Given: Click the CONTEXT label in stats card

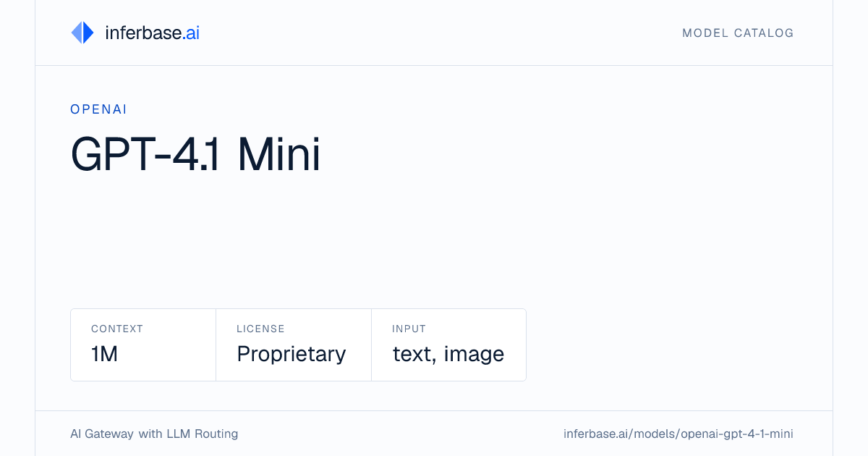Looking at the screenshot, I should pos(117,329).
